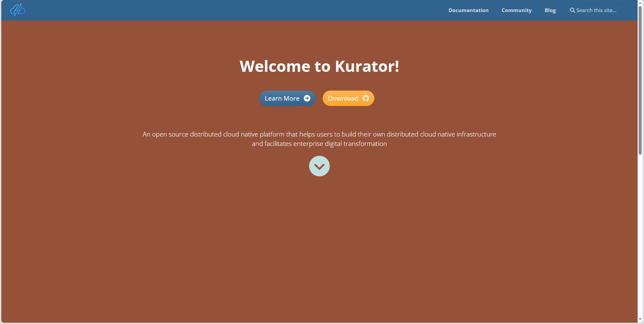This screenshot has width=644, height=324.
Task: Visit the Community section
Action: 517,10
